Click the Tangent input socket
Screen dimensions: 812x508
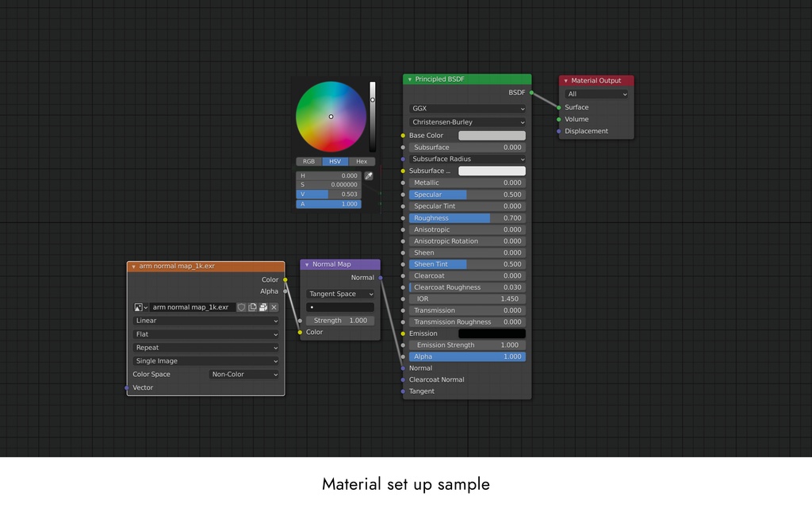(403, 391)
